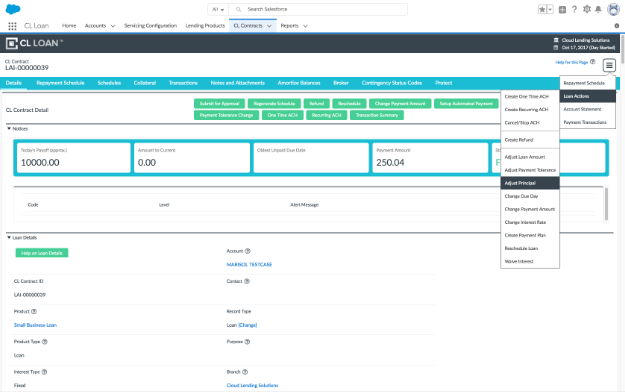This screenshot has height=392, width=625.
Task: Click the Help on Loan Details button
Action: 42,253
